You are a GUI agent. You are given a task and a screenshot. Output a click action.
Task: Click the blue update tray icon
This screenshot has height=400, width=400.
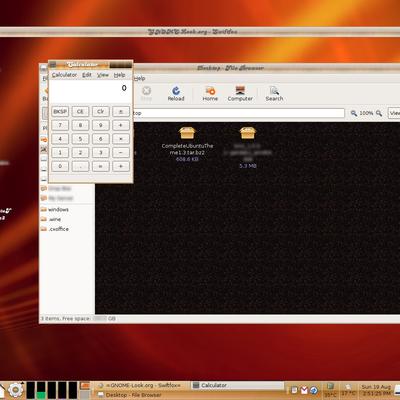click(314, 390)
